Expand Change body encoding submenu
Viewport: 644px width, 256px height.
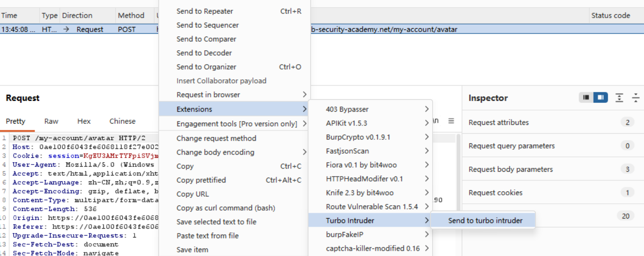(x=234, y=152)
